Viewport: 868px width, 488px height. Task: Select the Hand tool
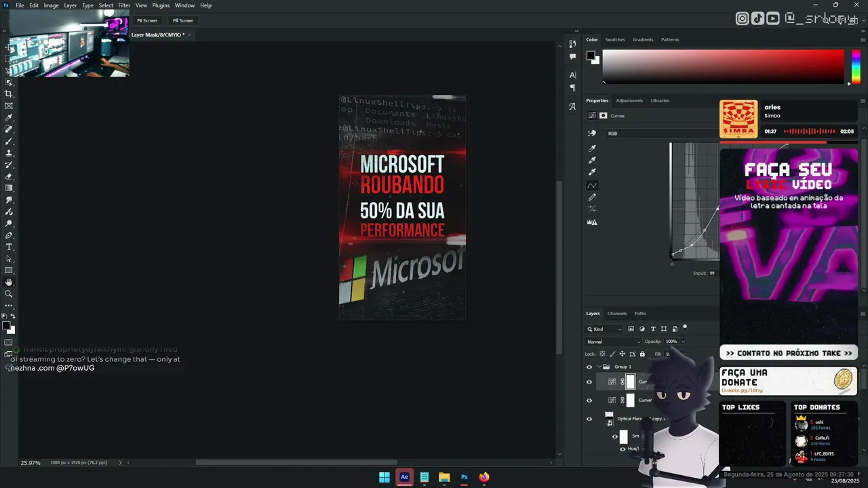(x=9, y=282)
